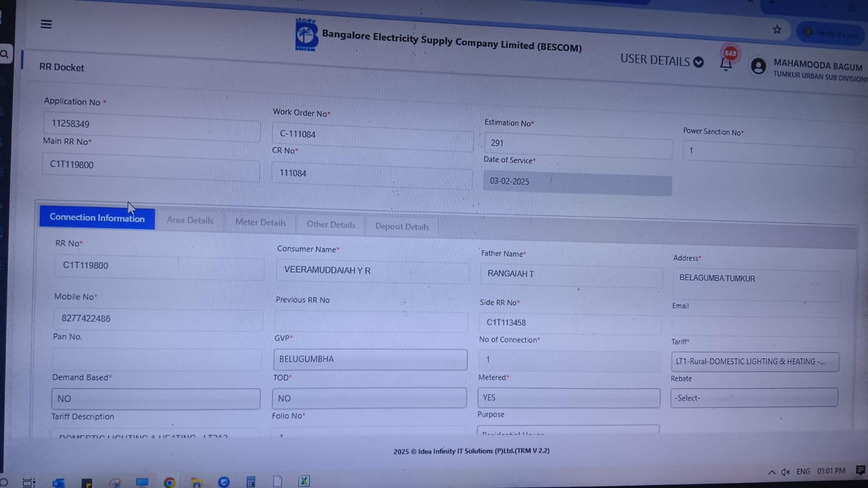Bookmark this page with the star icon

coord(777,30)
